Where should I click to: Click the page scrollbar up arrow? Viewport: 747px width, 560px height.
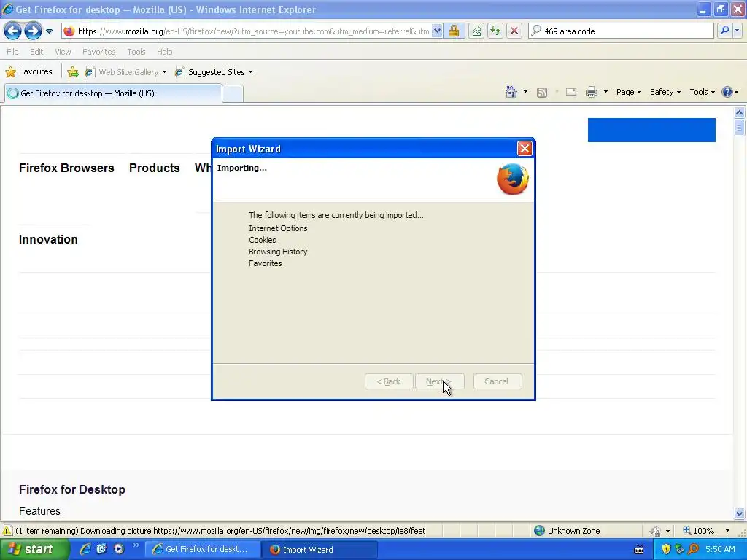740,113
